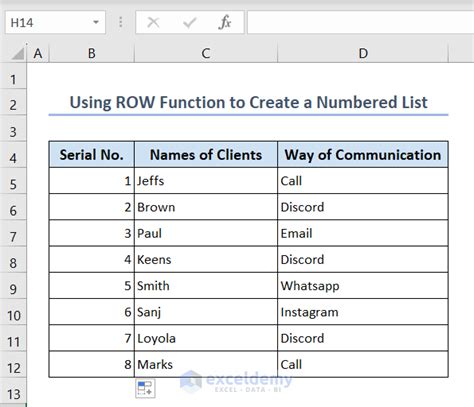
Task: Click the Insert Function fx icon
Action: click(x=225, y=23)
